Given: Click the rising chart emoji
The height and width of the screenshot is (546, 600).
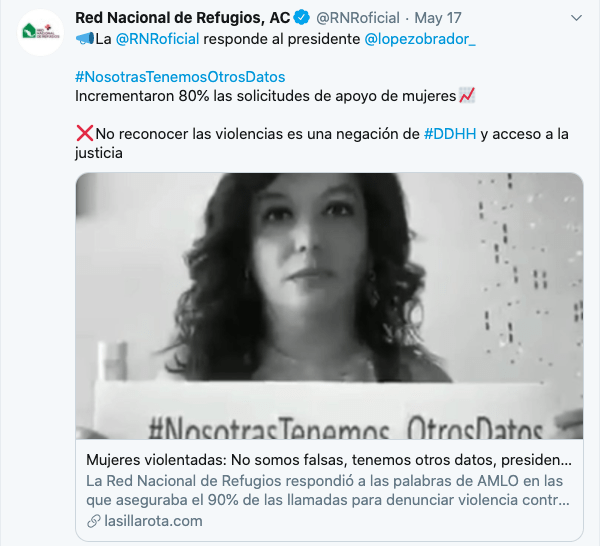Looking at the screenshot, I should [x=467, y=96].
